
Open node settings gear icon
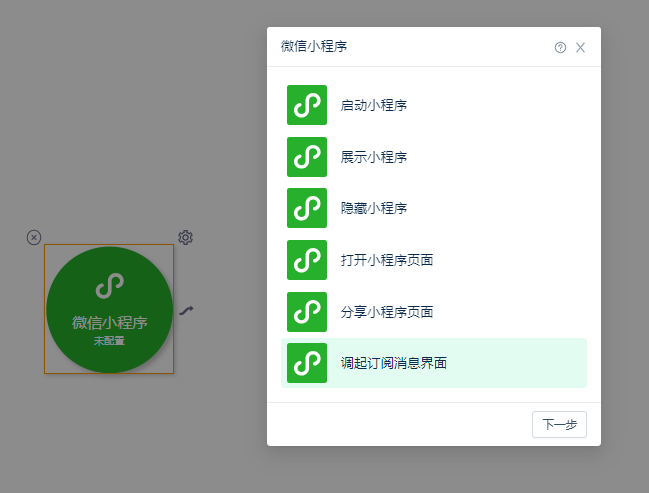185,238
